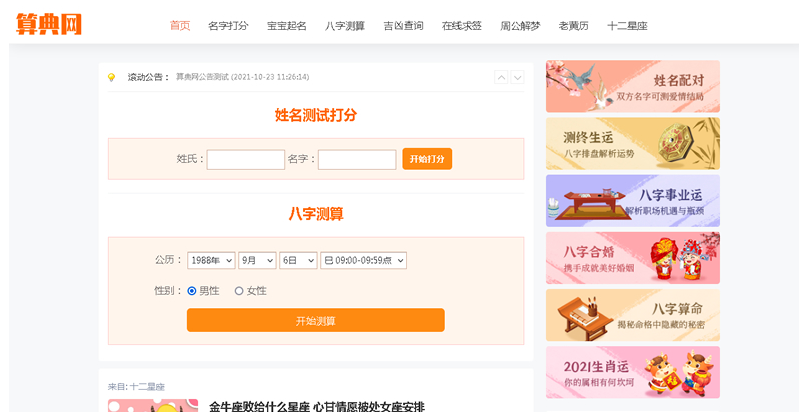
Task: Open the 八字合婚 banner
Action: [x=632, y=258]
